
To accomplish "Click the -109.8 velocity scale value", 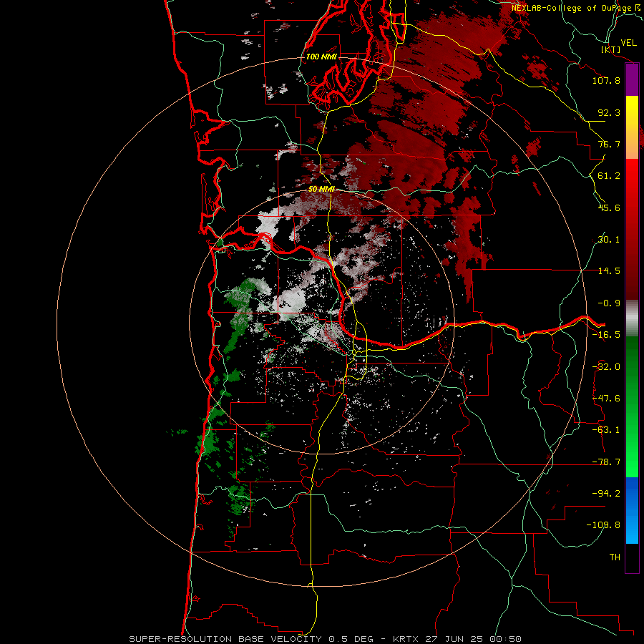I will [604, 525].
